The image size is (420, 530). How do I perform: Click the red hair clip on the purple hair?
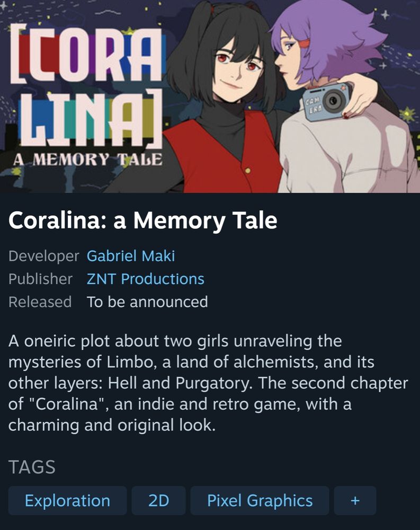click(304, 43)
